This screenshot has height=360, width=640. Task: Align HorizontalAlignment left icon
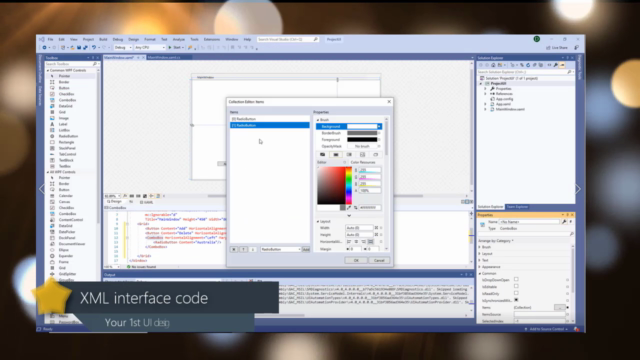349,242
